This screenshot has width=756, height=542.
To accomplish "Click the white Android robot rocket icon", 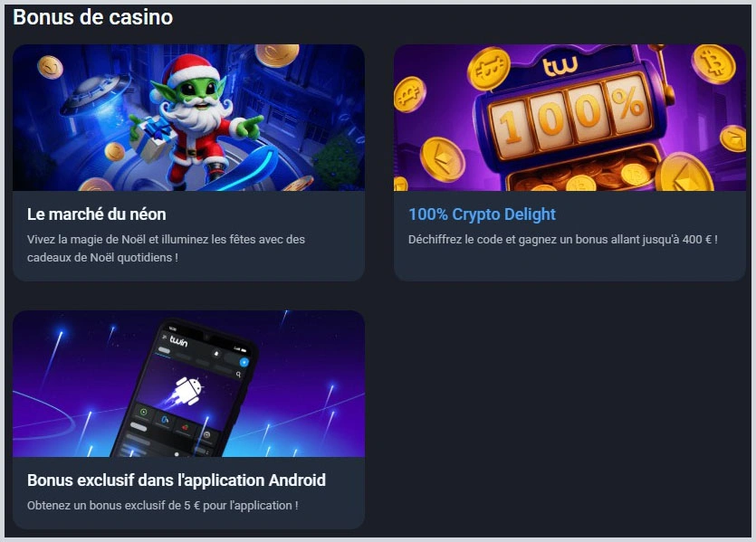I will pos(187,391).
